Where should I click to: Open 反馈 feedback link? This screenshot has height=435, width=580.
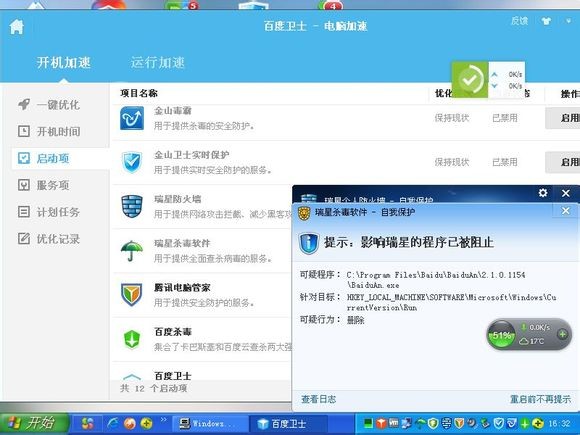[519, 21]
